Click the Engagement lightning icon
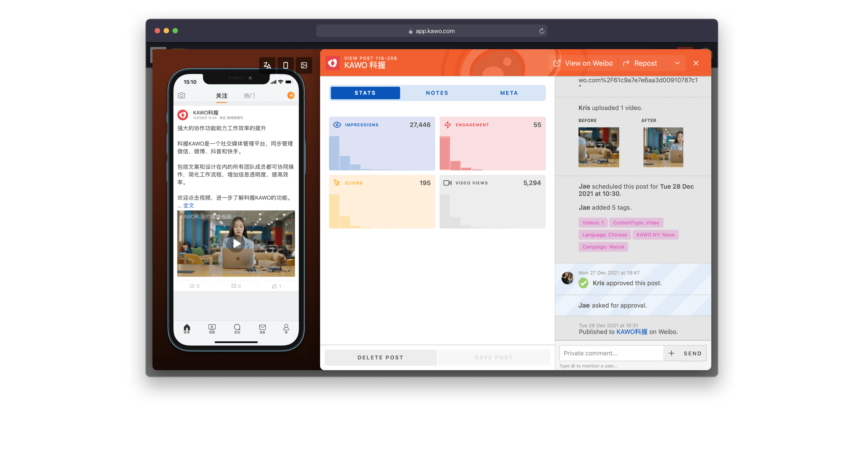Screen dimensions: 868x452 pyautogui.click(x=448, y=125)
